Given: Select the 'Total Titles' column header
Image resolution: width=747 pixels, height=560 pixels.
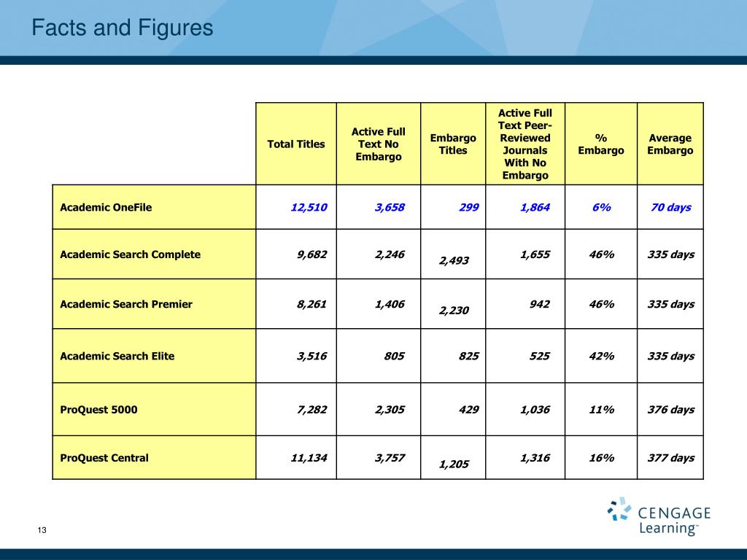Looking at the screenshot, I should point(296,144).
